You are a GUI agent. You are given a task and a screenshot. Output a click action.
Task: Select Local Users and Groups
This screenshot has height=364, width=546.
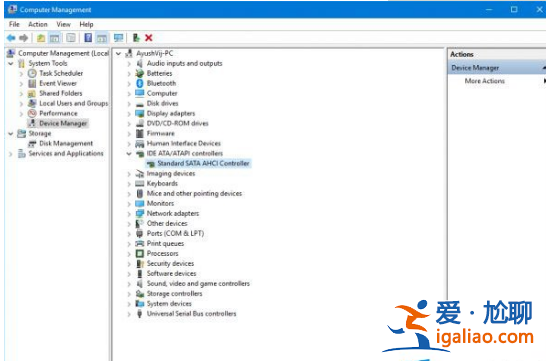[73, 103]
